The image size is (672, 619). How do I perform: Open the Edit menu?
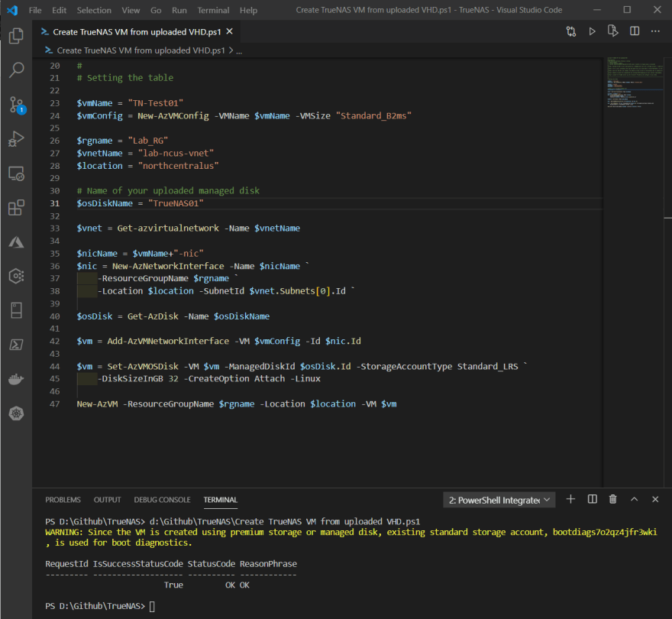[x=59, y=10]
